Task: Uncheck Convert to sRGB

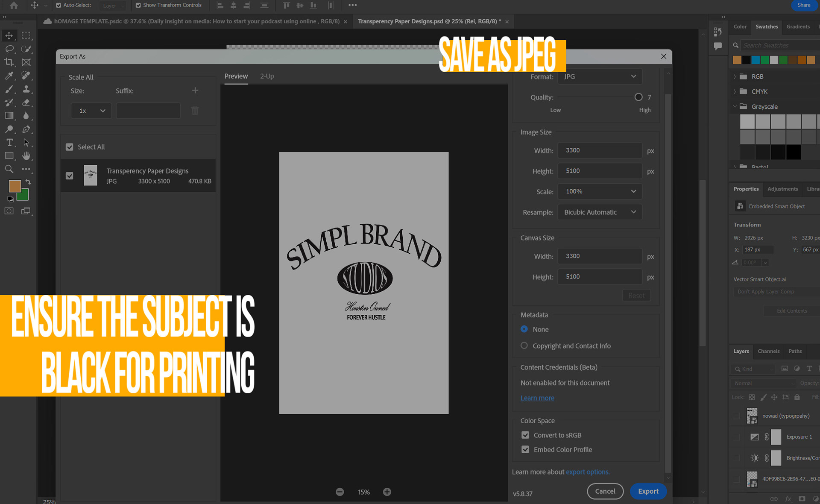Action: [x=525, y=435]
